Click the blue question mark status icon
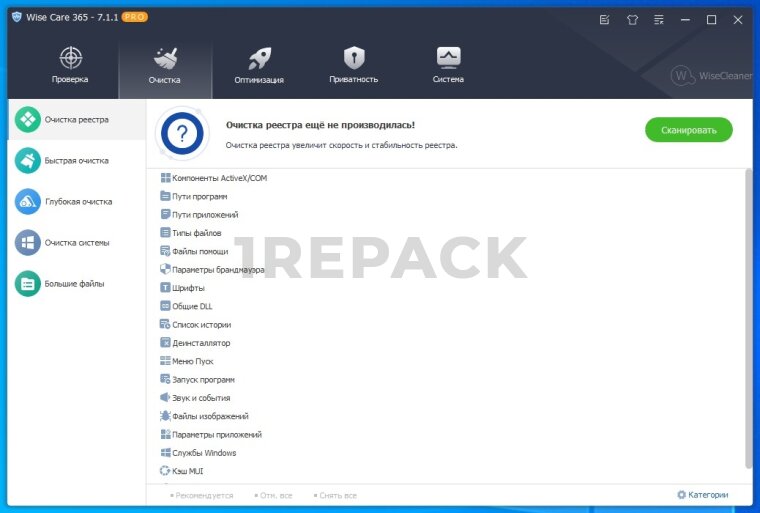 [185, 134]
